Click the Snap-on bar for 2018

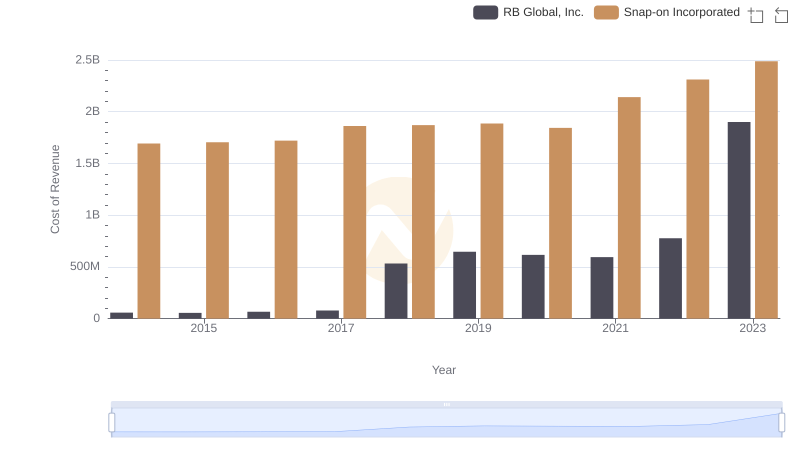point(423,222)
